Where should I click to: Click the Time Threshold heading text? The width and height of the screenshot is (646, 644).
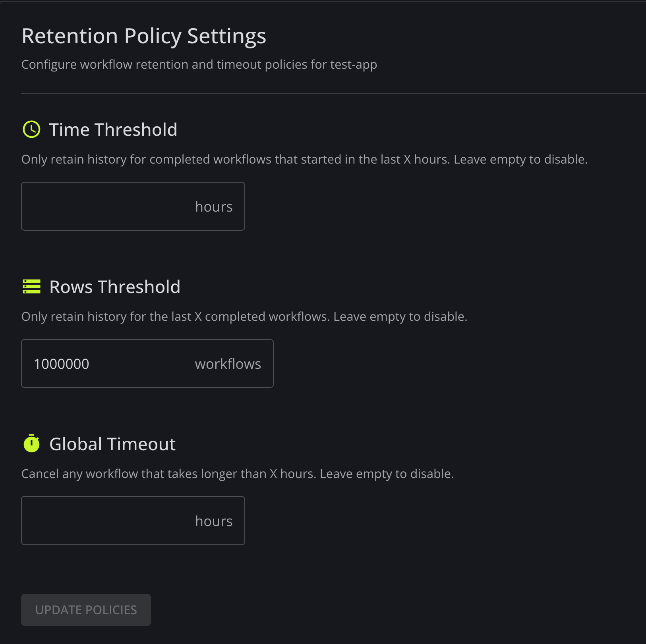[113, 130]
